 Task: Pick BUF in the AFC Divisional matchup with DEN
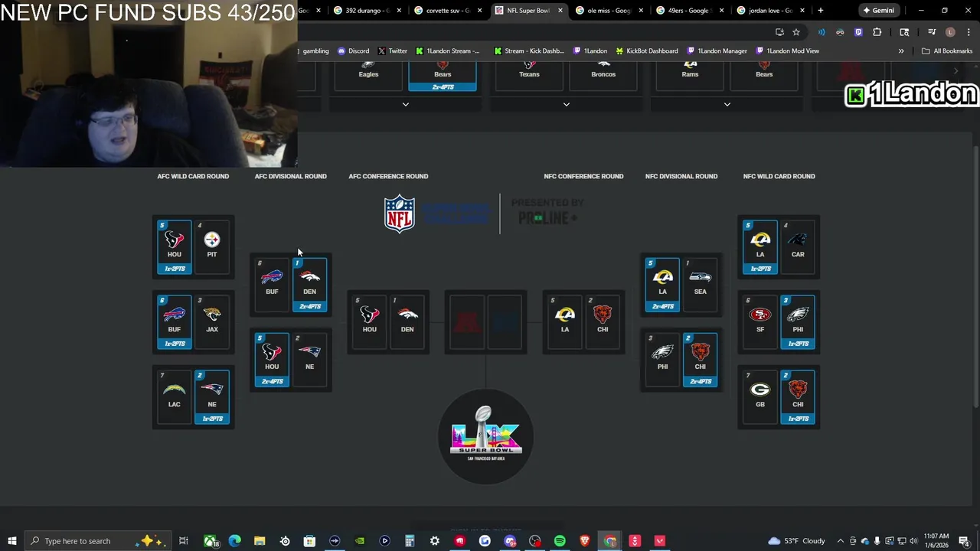tap(272, 284)
